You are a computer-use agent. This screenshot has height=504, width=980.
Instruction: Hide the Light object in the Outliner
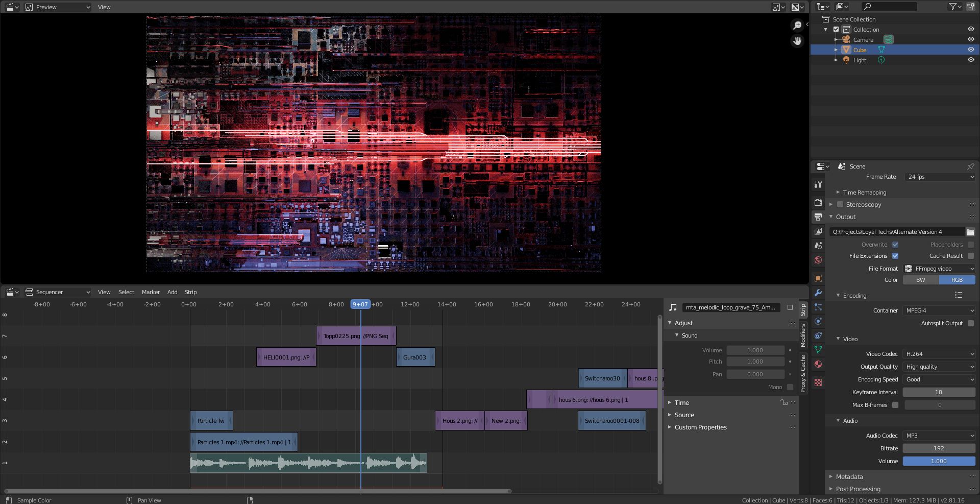[x=971, y=60]
